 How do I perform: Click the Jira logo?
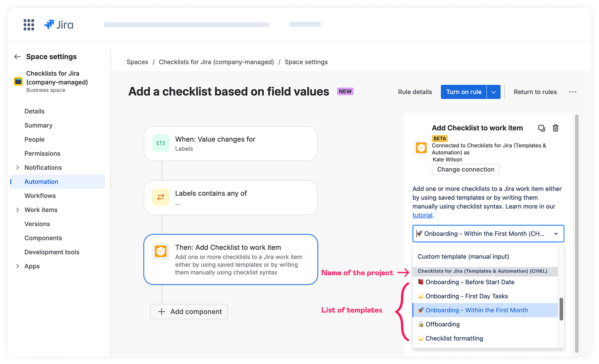59,25
